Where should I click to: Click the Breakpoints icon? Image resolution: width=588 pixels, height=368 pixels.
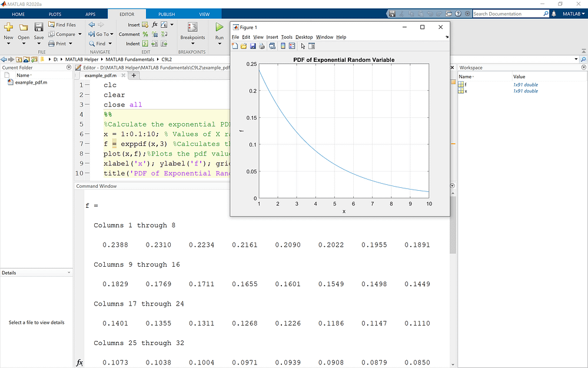tap(192, 28)
